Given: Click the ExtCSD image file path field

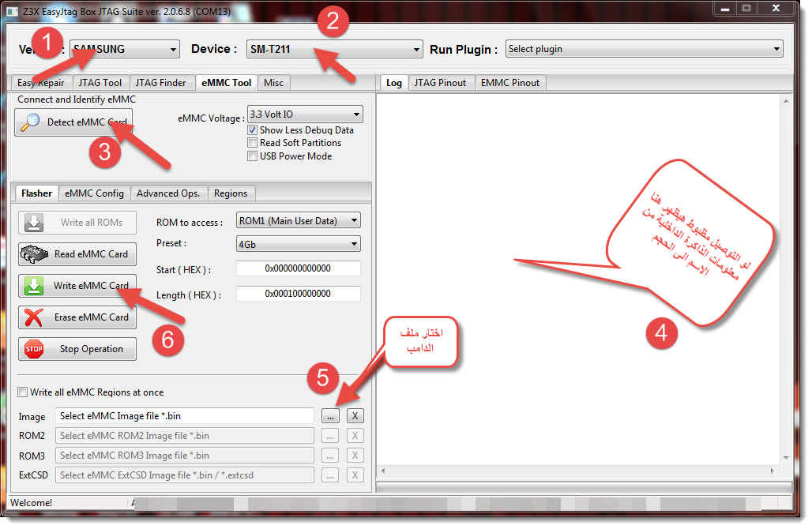Looking at the screenshot, I should (x=184, y=475).
